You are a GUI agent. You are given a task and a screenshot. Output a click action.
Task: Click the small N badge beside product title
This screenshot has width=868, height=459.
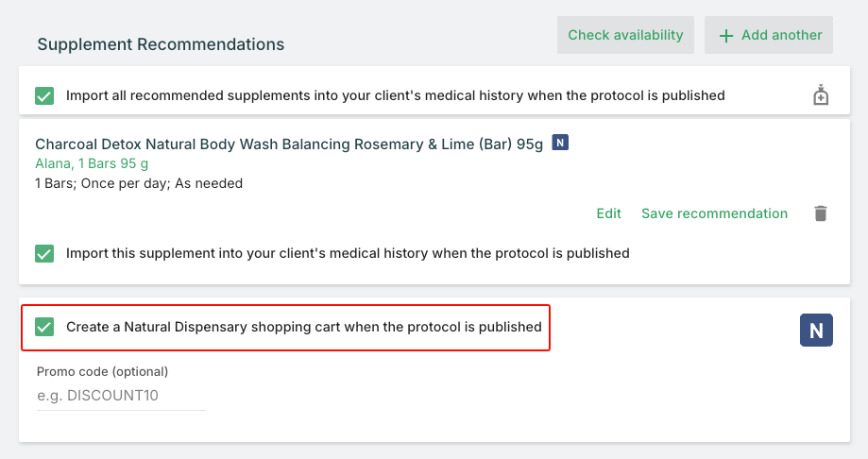tap(560, 144)
